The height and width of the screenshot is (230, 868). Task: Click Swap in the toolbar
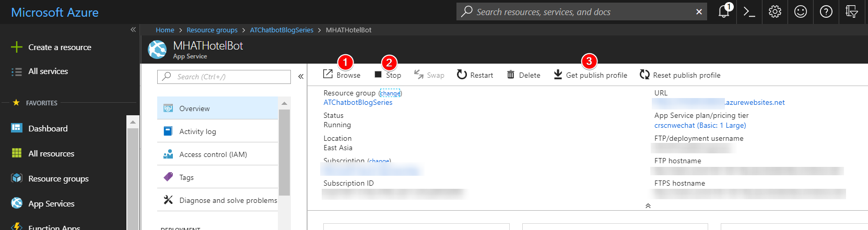pyautogui.click(x=429, y=75)
